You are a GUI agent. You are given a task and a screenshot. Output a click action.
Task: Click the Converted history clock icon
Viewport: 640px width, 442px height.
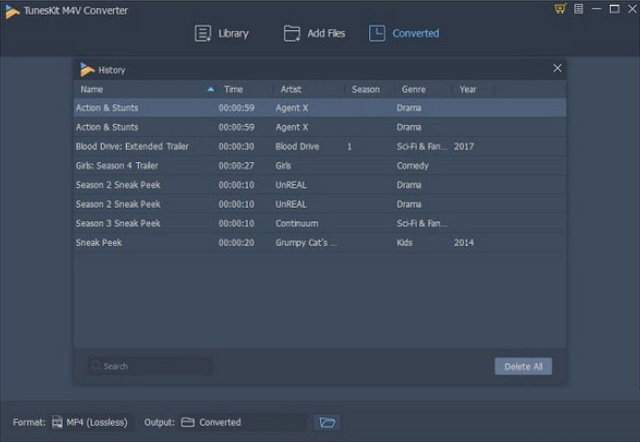tap(377, 33)
